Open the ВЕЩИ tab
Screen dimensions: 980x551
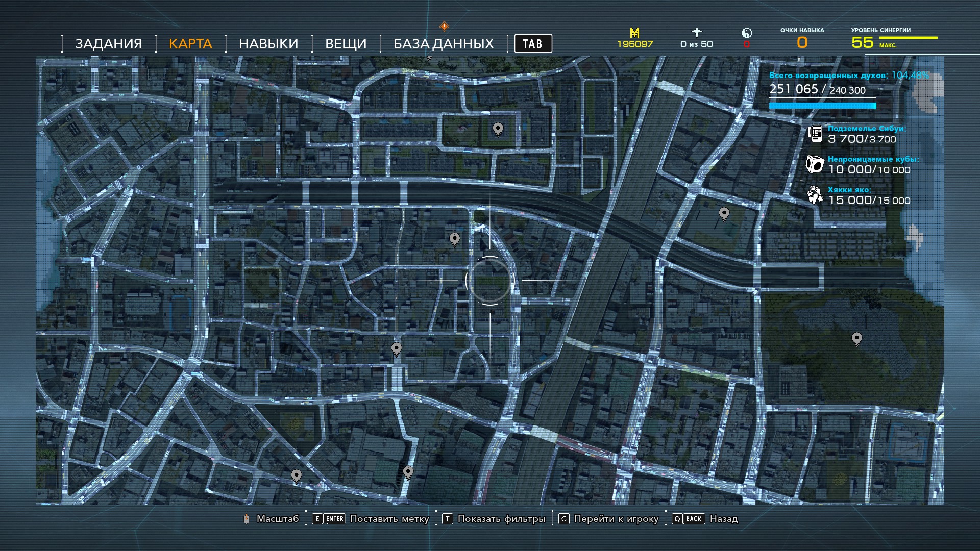coord(346,44)
